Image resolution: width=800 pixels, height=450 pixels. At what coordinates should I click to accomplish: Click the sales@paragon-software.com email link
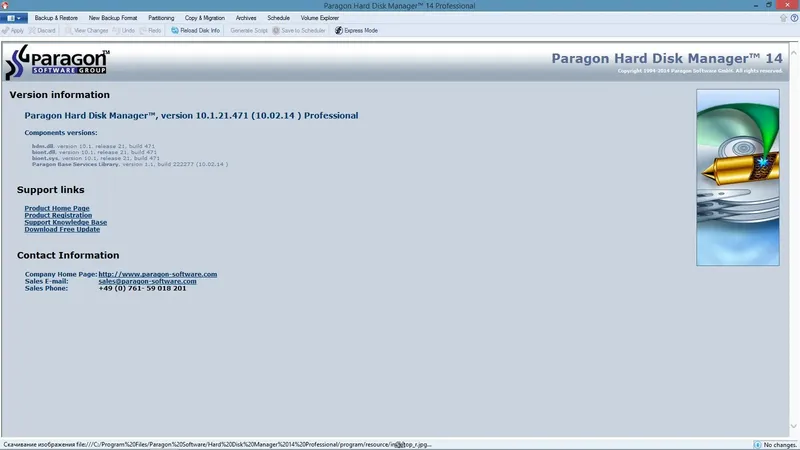[x=147, y=281]
